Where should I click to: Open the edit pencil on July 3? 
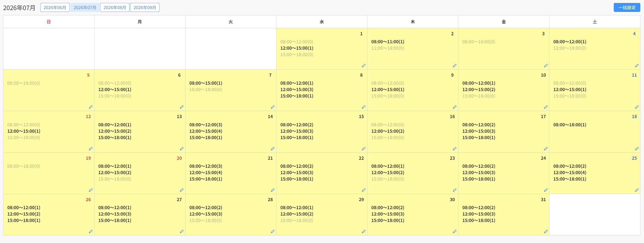pyautogui.click(x=546, y=66)
